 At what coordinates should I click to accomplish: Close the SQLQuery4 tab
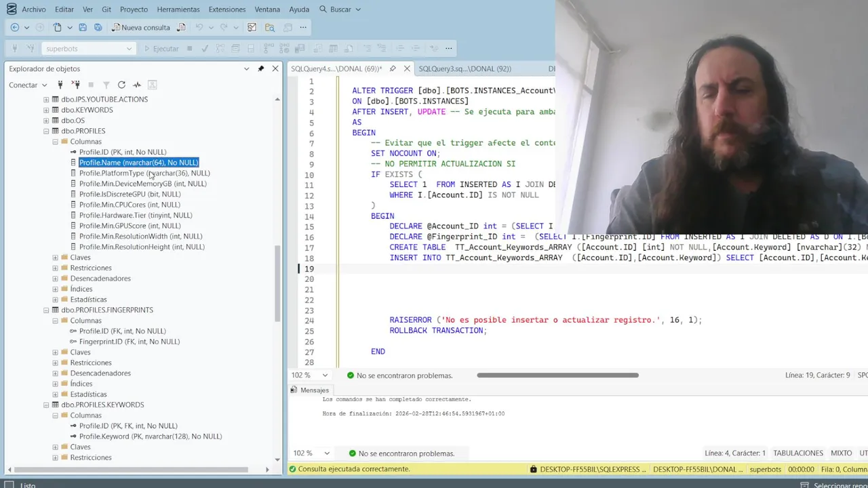pyautogui.click(x=407, y=68)
